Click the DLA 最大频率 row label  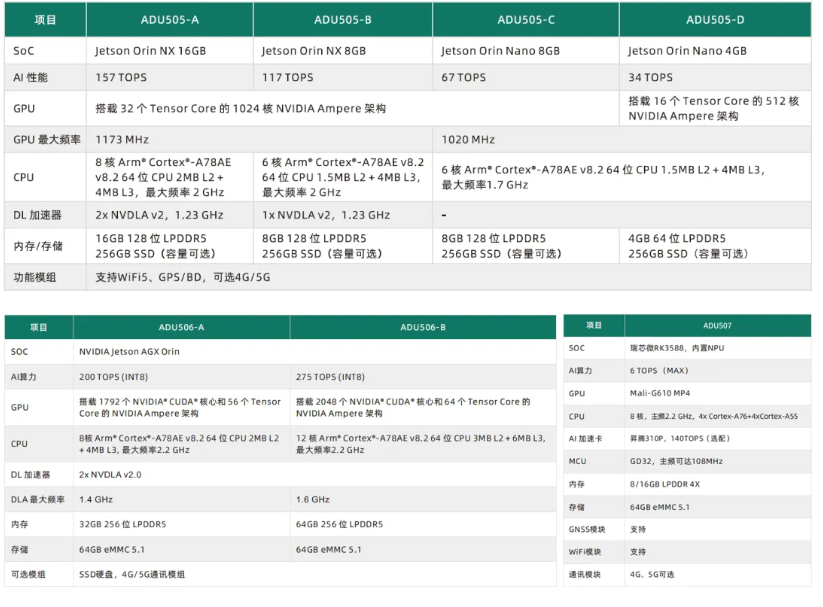[39, 499]
